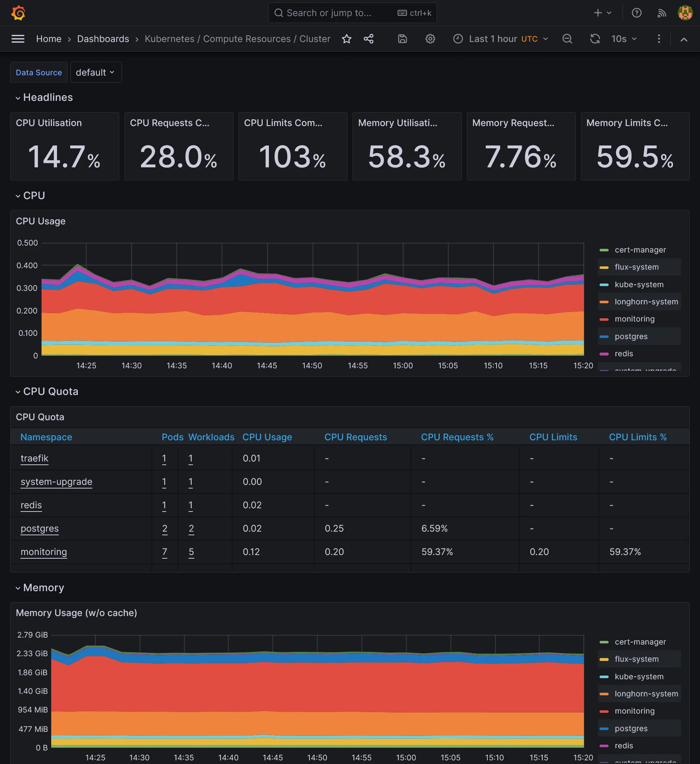Zoom out the time range
The image size is (700, 764).
[567, 39]
